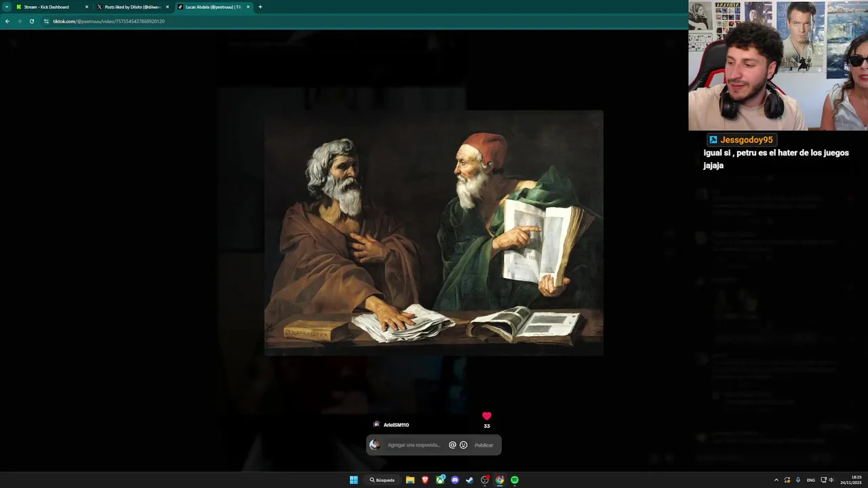Like the comment with the red heart
The width and height of the screenshot is (868, 488).
pos(486,416)
